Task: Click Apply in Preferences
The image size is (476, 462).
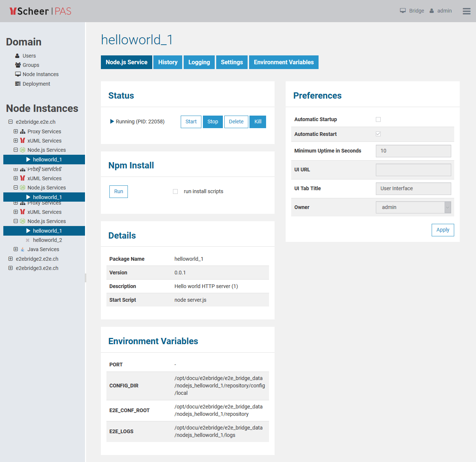Action: coord(442,230)
